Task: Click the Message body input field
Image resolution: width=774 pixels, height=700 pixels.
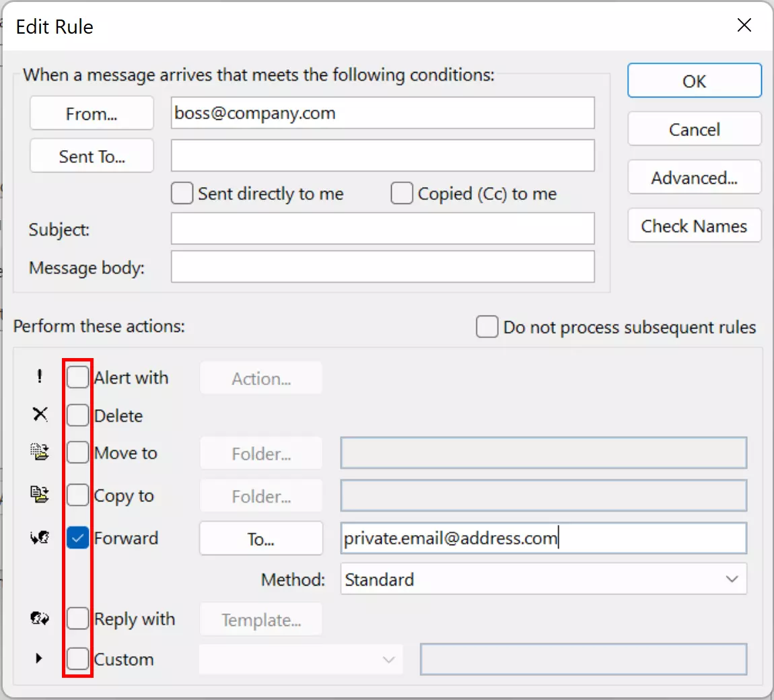Action: [x=382, y=267]
